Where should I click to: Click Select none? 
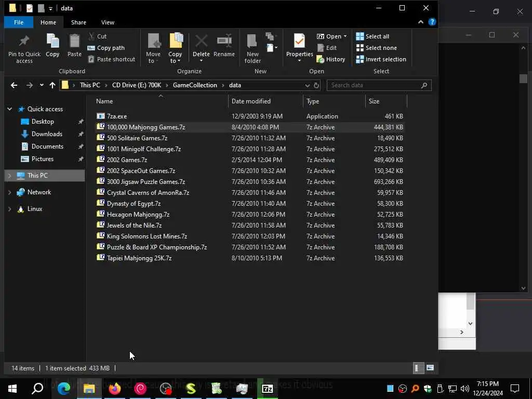point(376,48)
